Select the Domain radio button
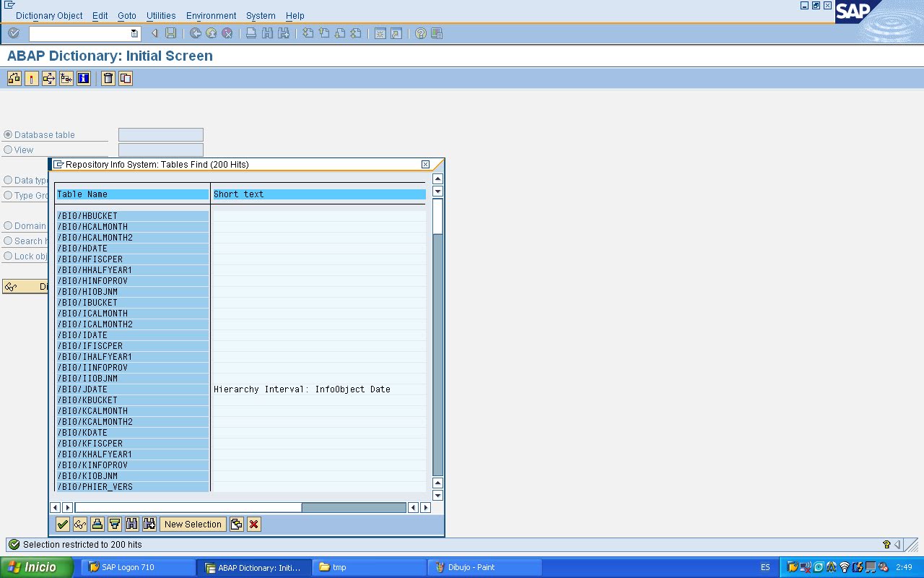Viewport: 924px width, 578px height. [x=8, y=225]
